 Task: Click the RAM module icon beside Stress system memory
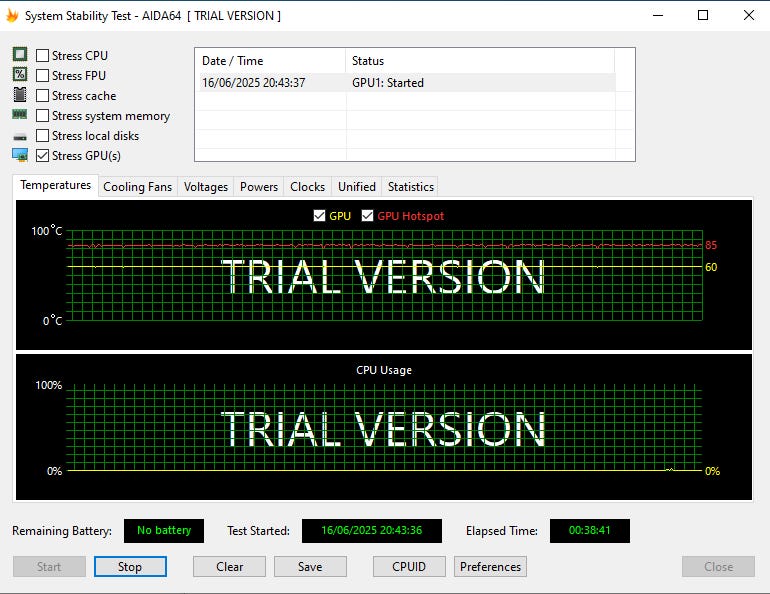(x=20, y=115)
